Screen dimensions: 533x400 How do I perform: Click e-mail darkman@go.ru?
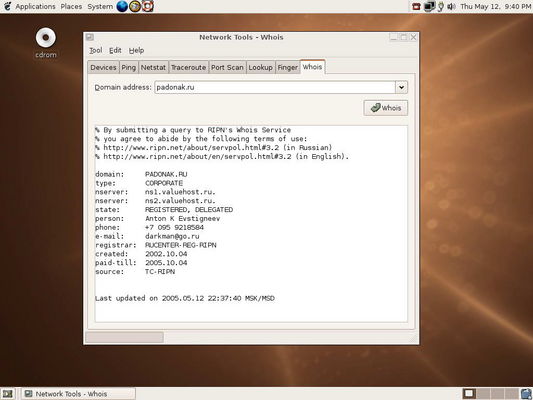tap(172, 236)
